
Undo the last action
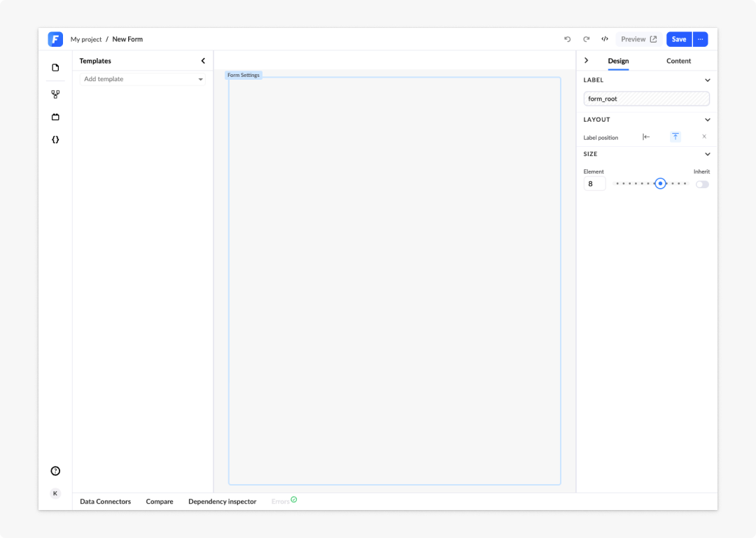point(568,39)
